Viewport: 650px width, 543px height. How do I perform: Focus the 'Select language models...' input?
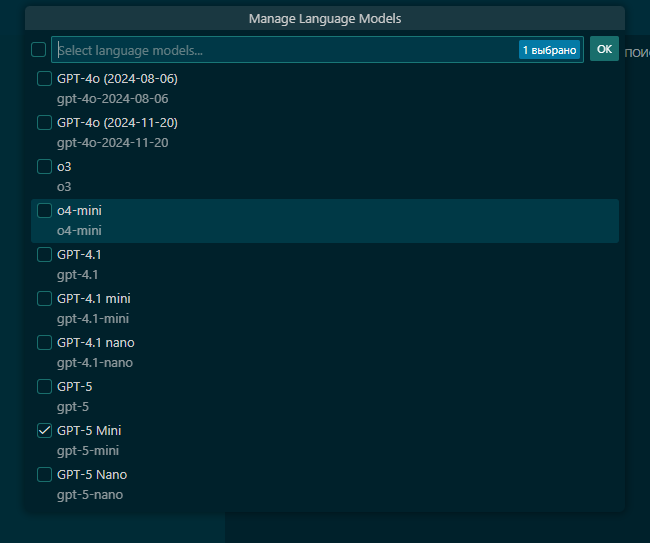coord(280,50)
